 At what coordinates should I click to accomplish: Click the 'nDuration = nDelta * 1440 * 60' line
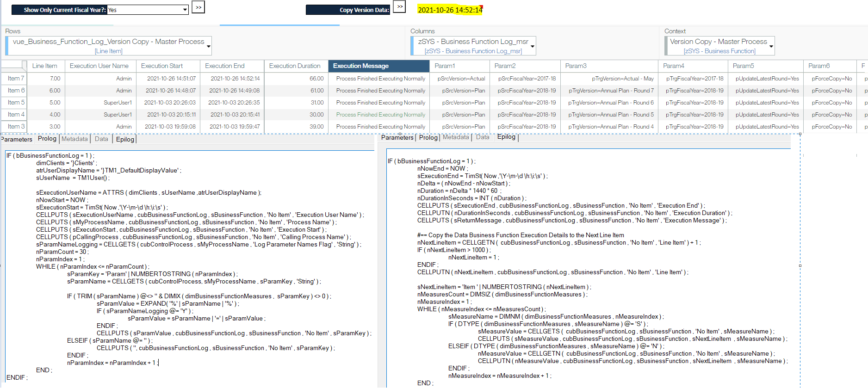(459, 191)
